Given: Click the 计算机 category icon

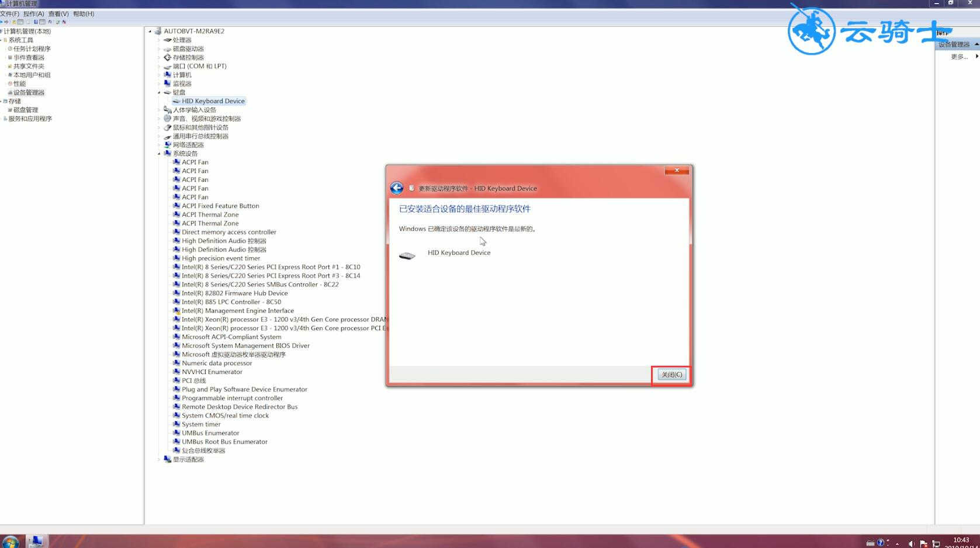Looking at the screenshot, I should 167,75.
